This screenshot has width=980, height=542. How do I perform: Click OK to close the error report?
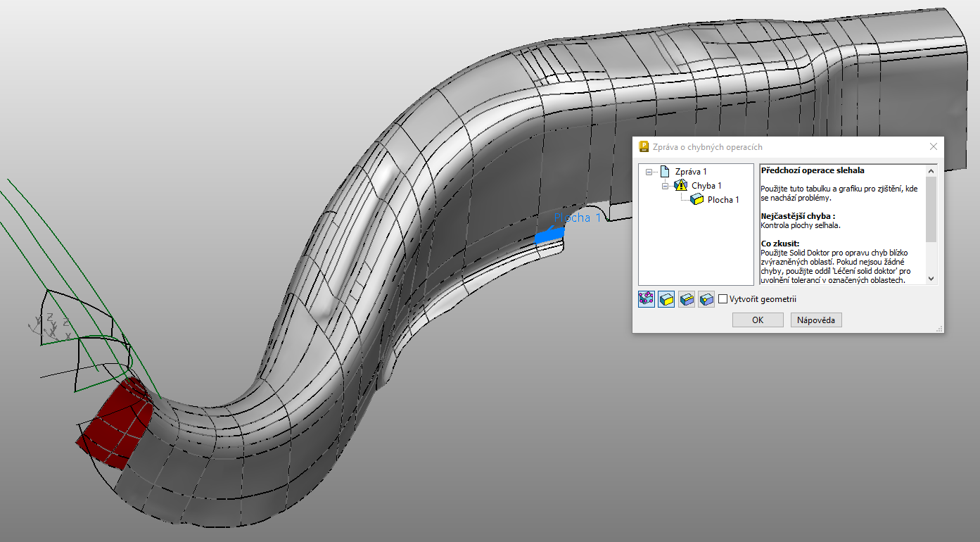(758, 320)
